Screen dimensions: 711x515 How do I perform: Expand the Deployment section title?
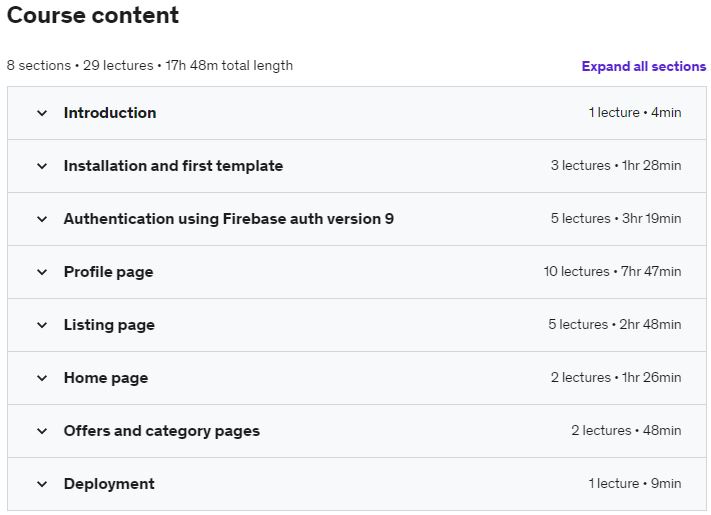pyautogui.click(x=109, y=484)
